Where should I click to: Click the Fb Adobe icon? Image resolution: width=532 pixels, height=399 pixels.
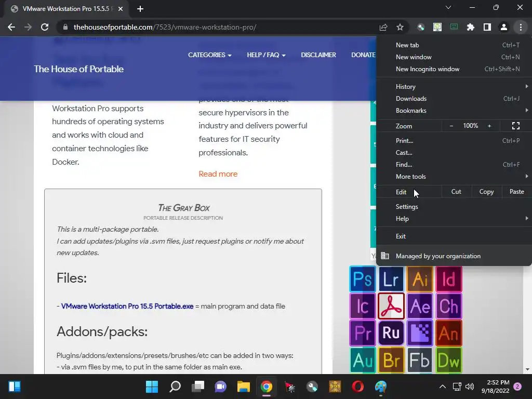pyautogui.click(x=420, y=360)
